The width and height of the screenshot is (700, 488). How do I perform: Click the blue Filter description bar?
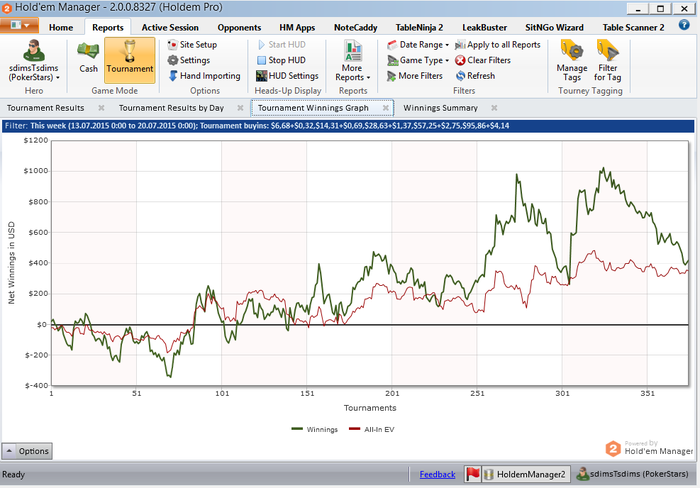(348, 126)
